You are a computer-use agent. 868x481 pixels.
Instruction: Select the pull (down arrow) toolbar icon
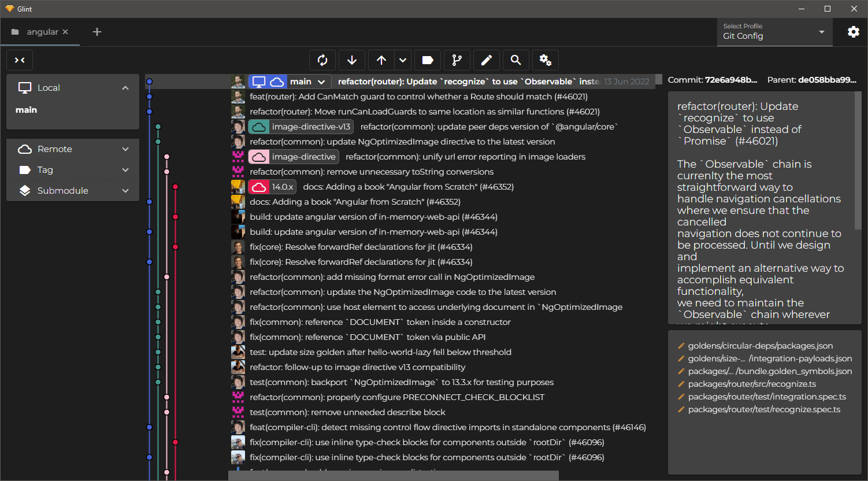352,60
